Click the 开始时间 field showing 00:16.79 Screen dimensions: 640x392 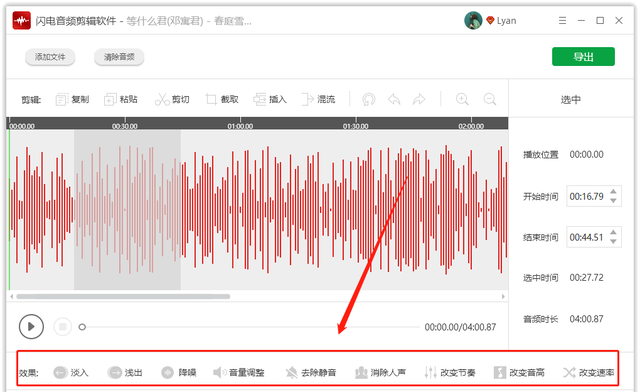(x=594, y=196)
